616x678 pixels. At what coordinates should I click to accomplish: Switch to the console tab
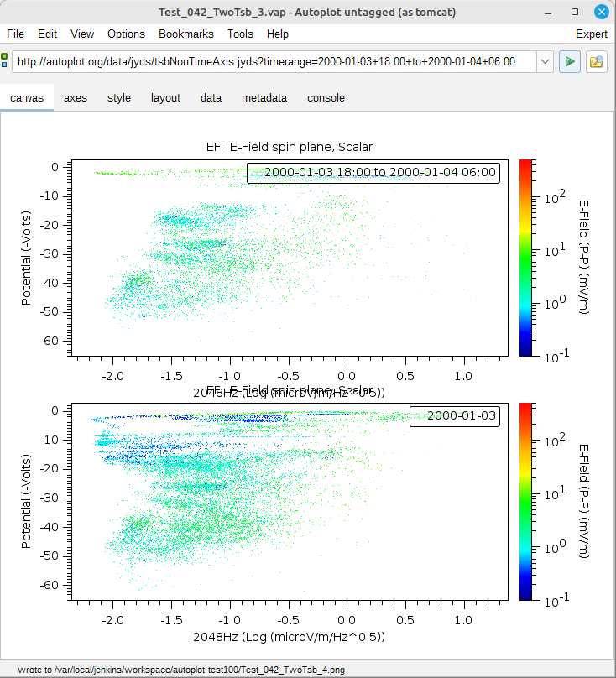pyautogui.click(x=326, y=97)
